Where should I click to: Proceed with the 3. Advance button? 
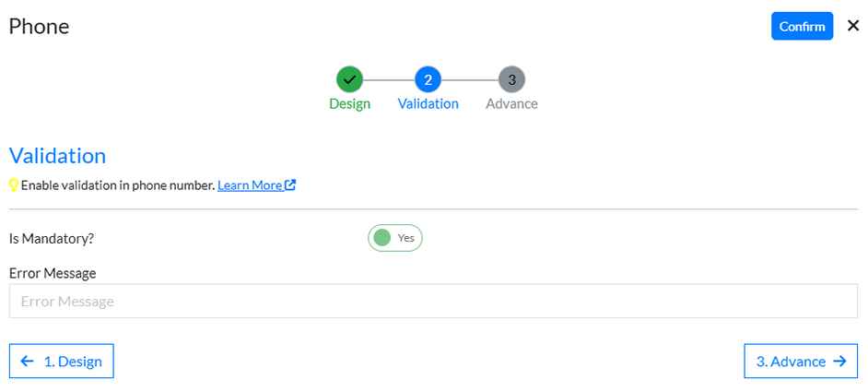(x=800, y=362)
